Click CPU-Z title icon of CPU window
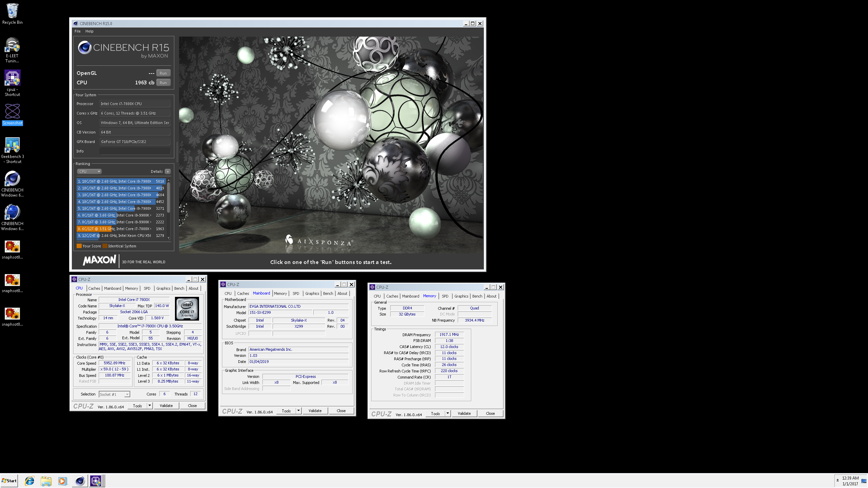 tap(74, 279)
